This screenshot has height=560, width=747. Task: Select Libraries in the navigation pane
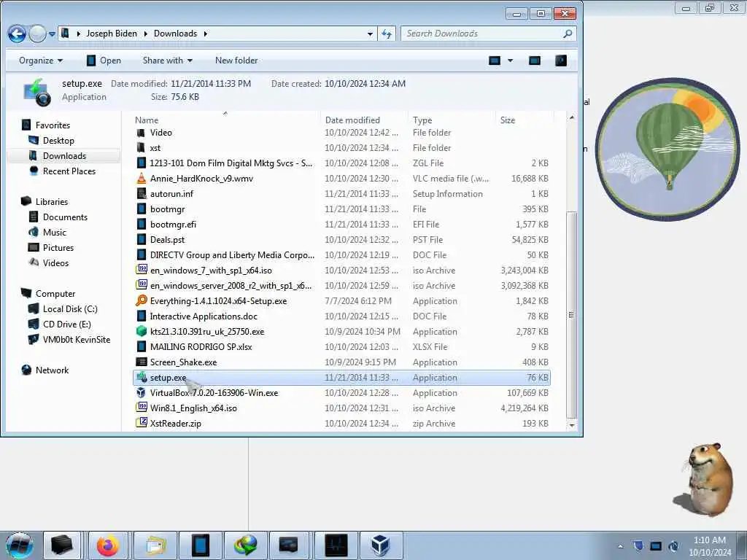click(52, 202)
